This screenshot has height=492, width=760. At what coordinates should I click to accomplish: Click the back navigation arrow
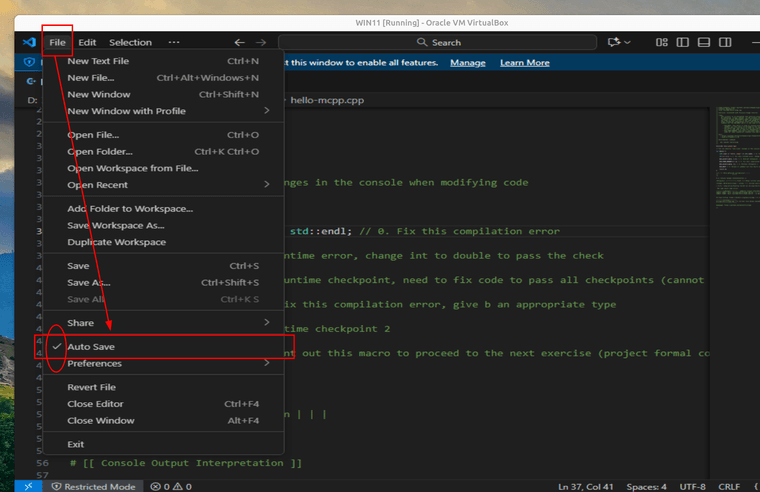(239, 42)
